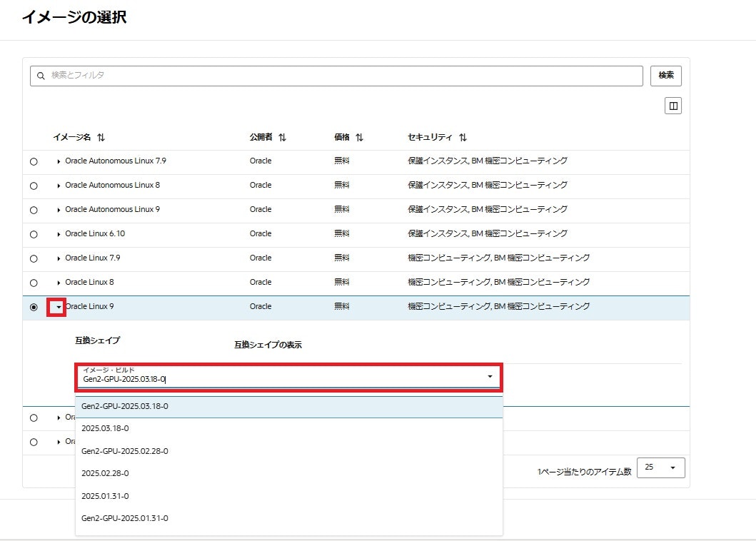The width and height of the screenshot is (756, 541).
Task: Click the セキュリティ column header
Action: [x=430, y=138]
